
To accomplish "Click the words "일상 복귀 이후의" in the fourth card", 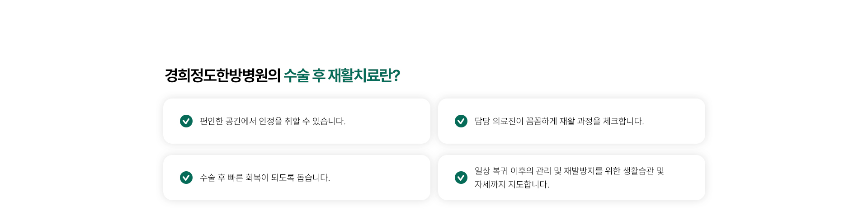I will click(x=504, y=171).
